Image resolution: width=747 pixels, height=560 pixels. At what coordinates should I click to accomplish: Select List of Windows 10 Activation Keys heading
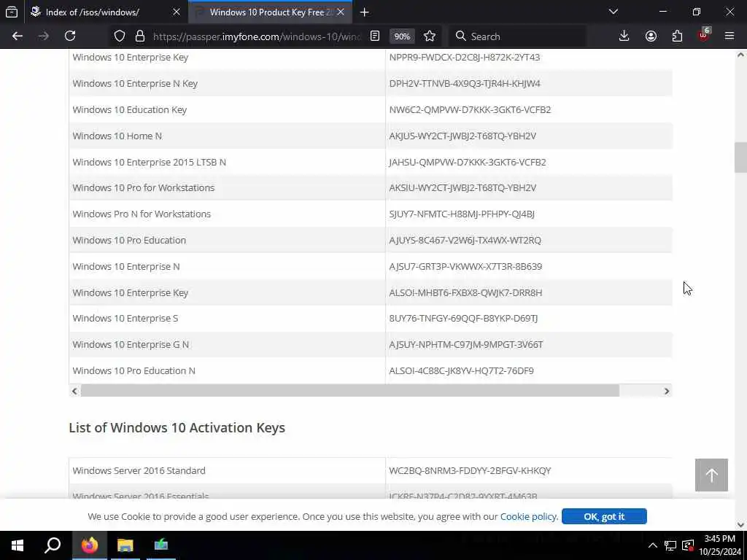177,427
